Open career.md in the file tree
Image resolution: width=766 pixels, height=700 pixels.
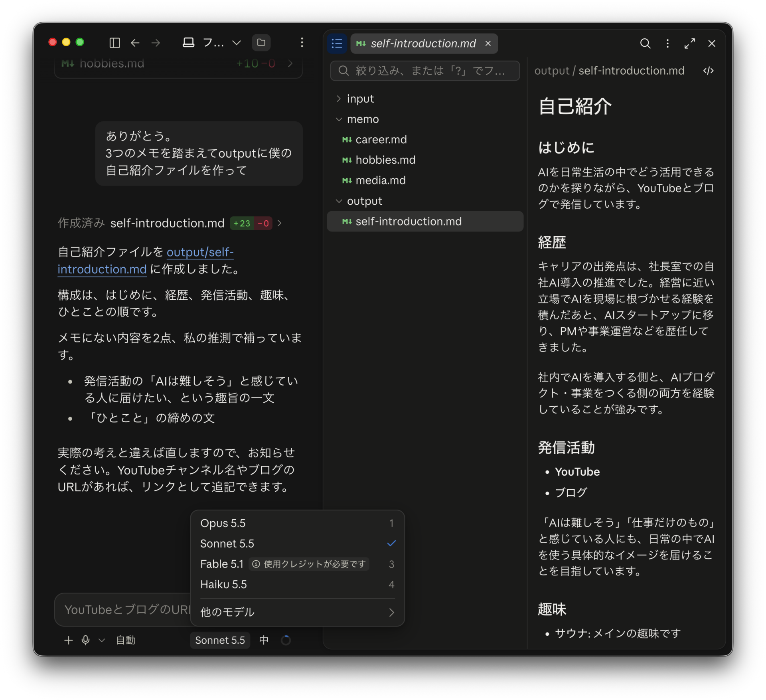(x=425, y=140)
